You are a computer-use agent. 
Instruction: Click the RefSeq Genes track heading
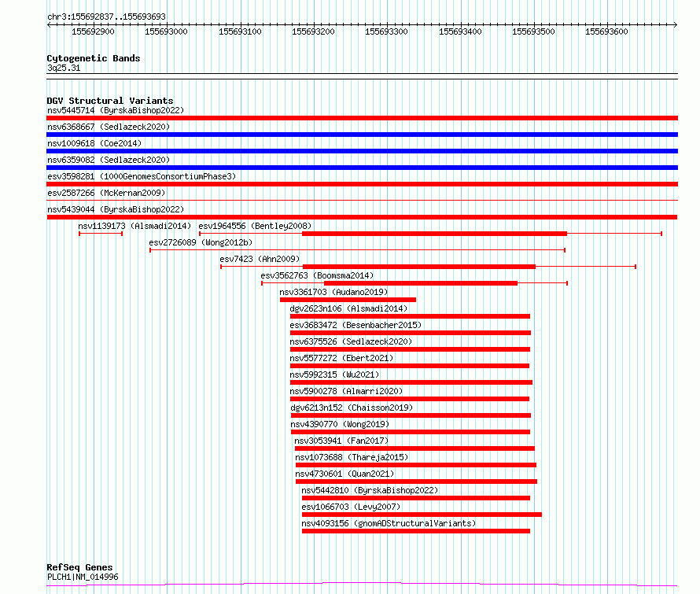(x=79, y=567)
